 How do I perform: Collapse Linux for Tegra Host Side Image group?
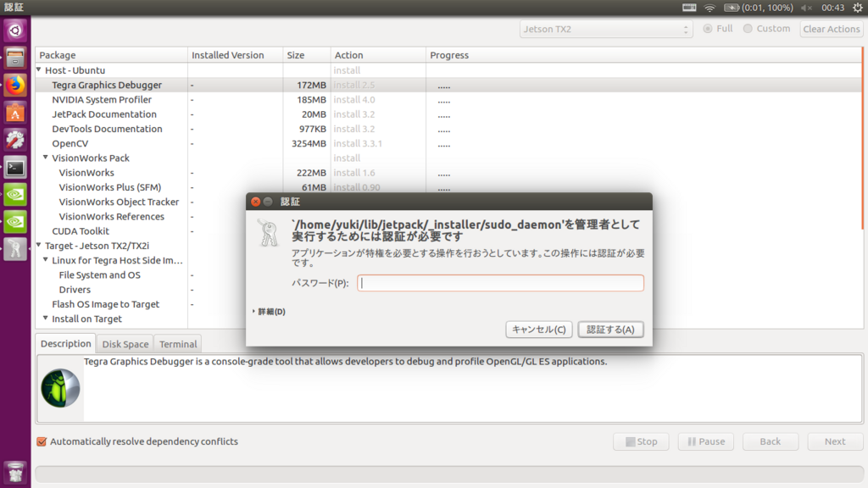click(x=46, y=259)
